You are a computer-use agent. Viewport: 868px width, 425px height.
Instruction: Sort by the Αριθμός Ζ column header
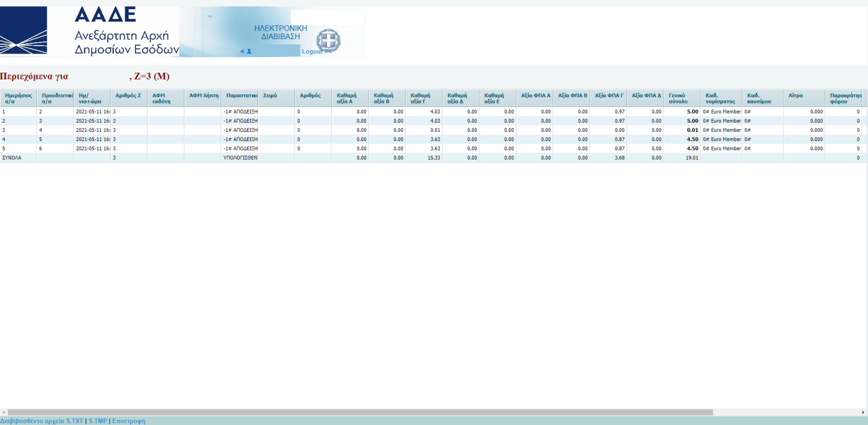coord(128,96)
